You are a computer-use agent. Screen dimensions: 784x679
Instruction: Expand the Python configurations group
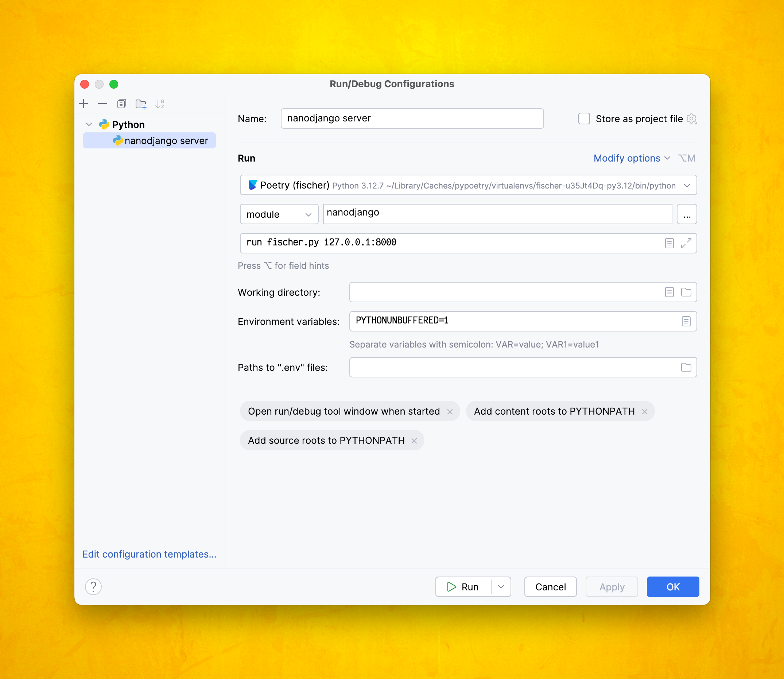point(89,123)
